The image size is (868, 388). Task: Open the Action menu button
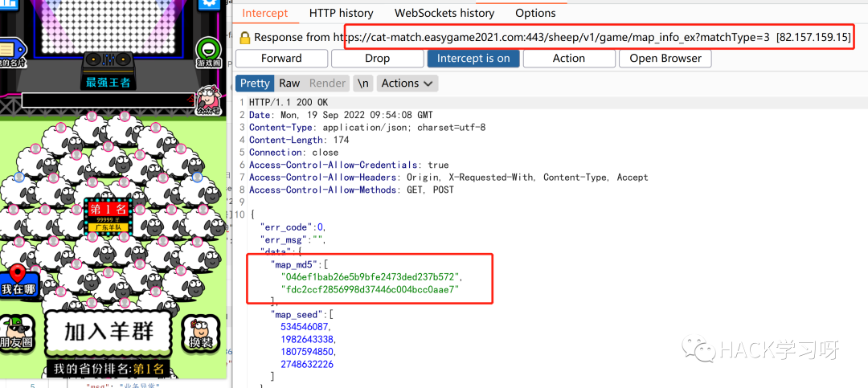(568, 58)
